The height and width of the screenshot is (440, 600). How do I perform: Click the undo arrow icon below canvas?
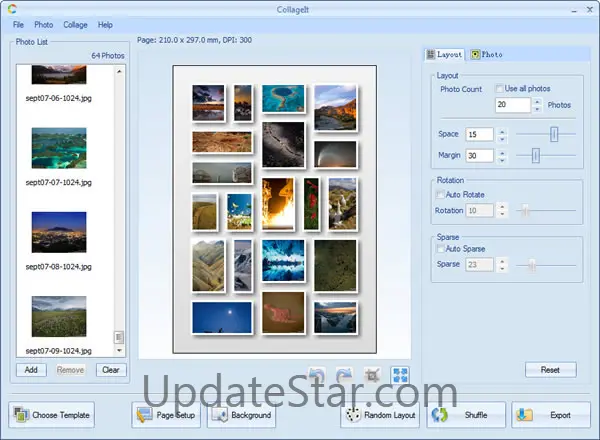click(x=317, y=374)
